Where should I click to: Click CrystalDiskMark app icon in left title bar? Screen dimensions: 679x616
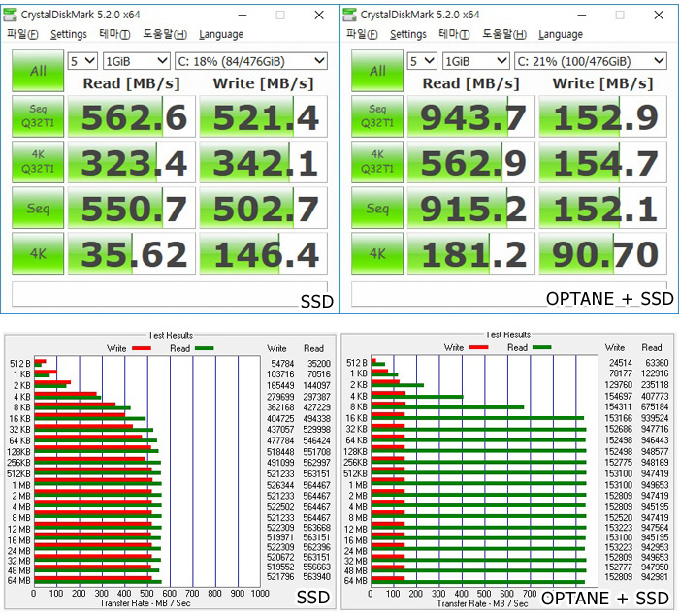pos(10,15)
